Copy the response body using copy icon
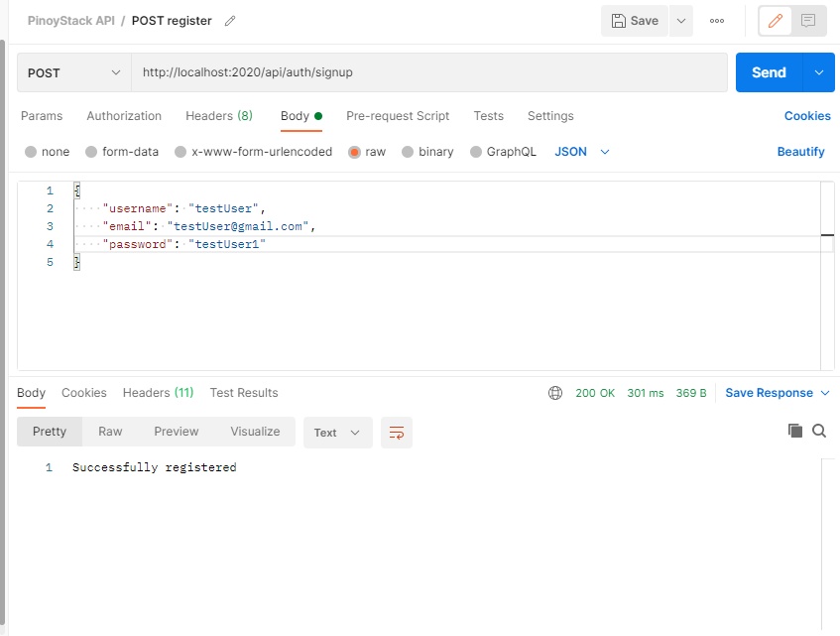Image resolution: width=840 pixels, height=636 pixels. pos(794,431)
